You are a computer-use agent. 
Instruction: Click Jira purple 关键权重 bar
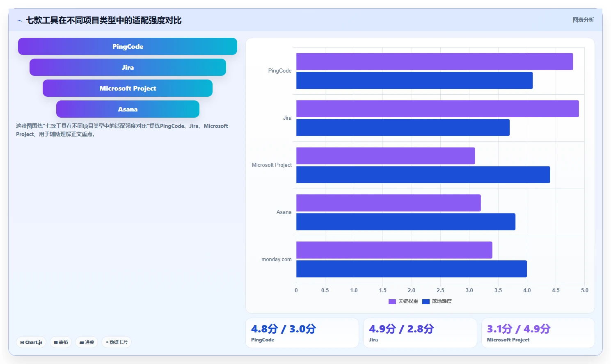point(437,109)
